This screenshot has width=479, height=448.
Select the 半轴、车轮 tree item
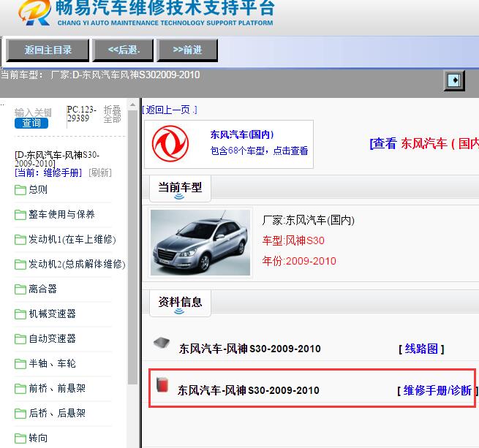click(52, 363)
